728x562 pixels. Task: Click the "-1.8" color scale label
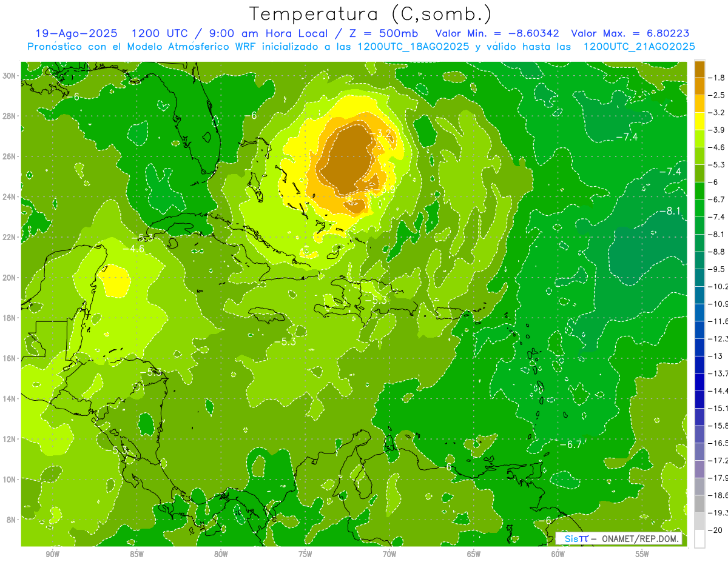point(717,78)
